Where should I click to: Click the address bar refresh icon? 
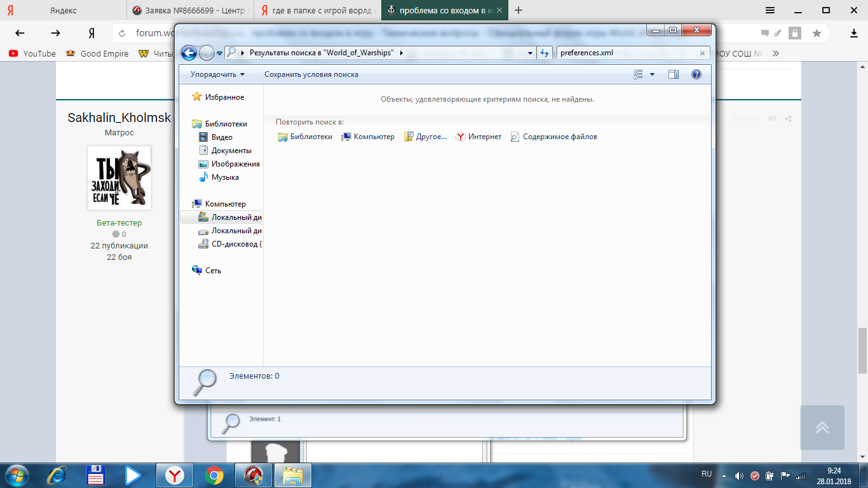545,53
